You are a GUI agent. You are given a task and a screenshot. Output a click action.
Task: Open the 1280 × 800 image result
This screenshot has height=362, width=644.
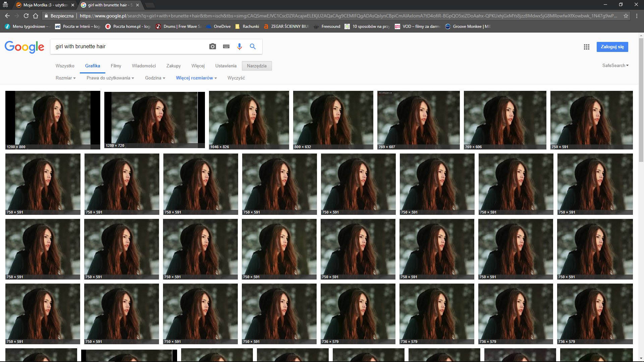53,120
